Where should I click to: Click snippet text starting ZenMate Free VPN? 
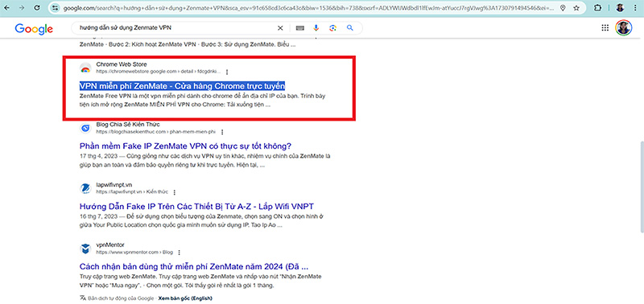(203, 100)
